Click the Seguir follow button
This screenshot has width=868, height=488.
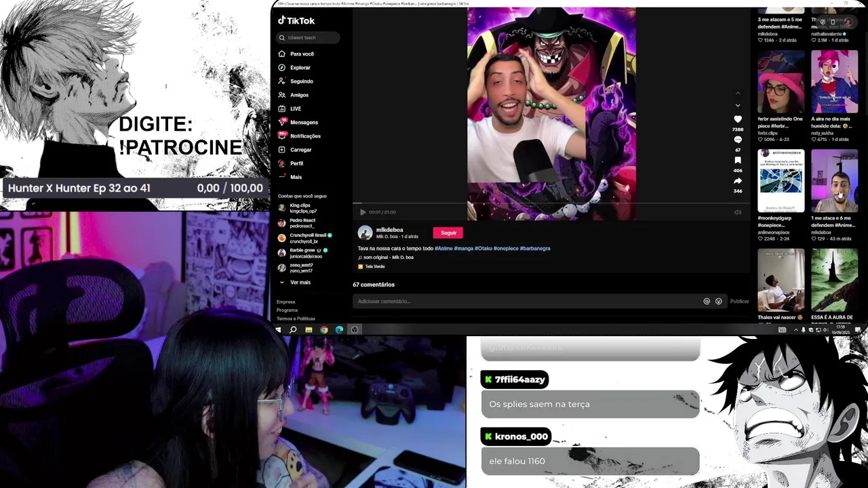(x=448, y=233)
